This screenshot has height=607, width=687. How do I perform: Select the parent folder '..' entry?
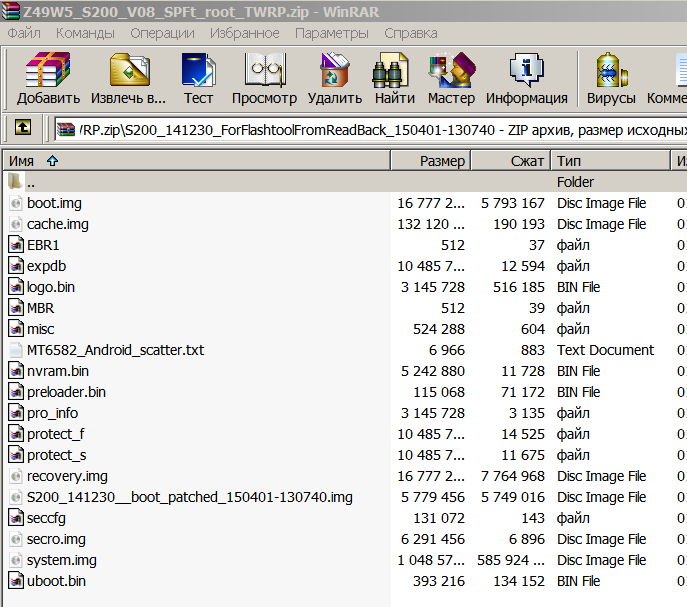pos(31,182)
